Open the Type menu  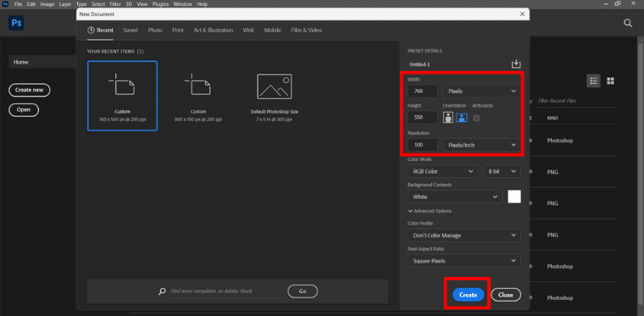click(81, 4)
